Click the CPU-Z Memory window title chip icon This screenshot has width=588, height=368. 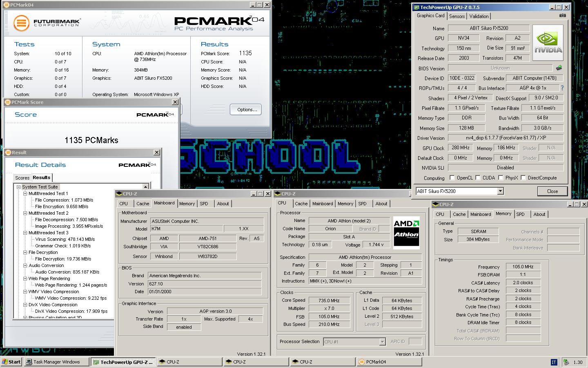(x=436, y=204)
